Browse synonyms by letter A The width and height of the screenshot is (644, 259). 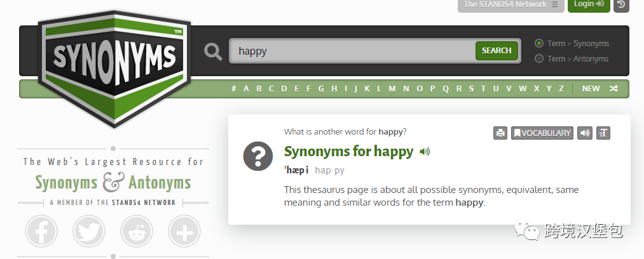click(x=246, y=88)
